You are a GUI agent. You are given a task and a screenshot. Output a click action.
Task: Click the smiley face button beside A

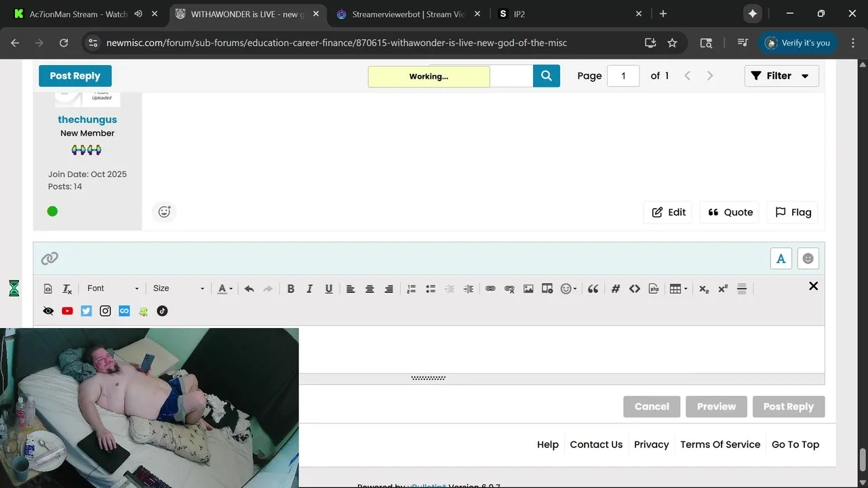[808, 258]
